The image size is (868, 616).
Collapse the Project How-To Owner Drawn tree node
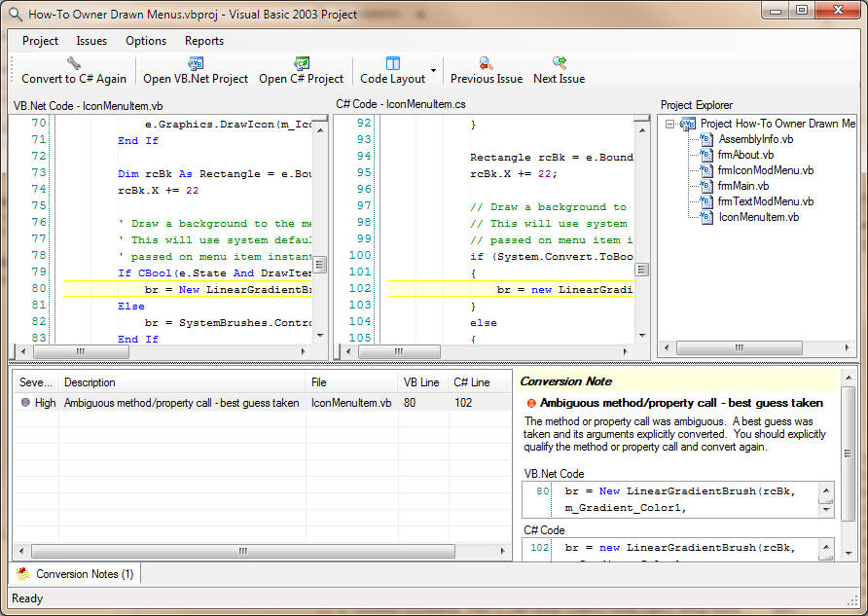click(x=669, y=124)
